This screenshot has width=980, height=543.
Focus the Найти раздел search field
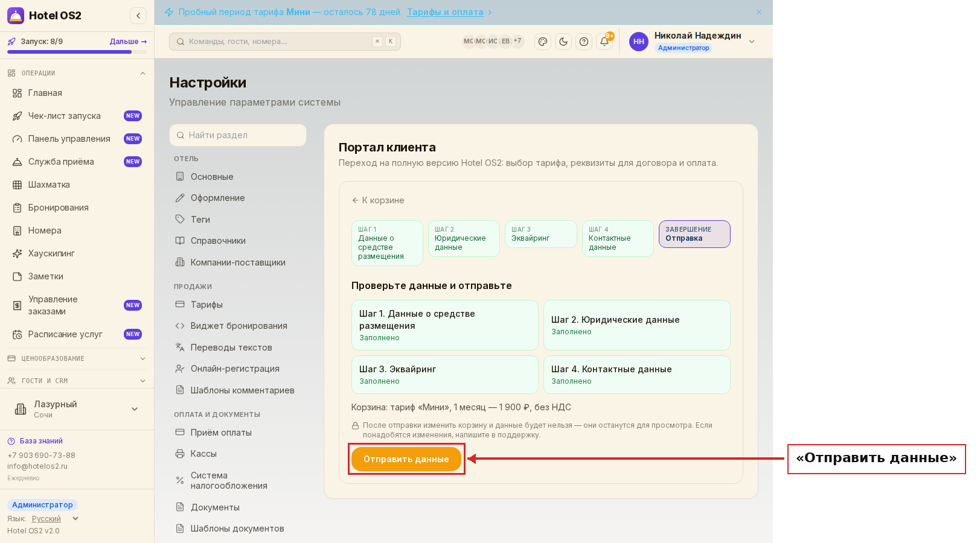[238, 135]
